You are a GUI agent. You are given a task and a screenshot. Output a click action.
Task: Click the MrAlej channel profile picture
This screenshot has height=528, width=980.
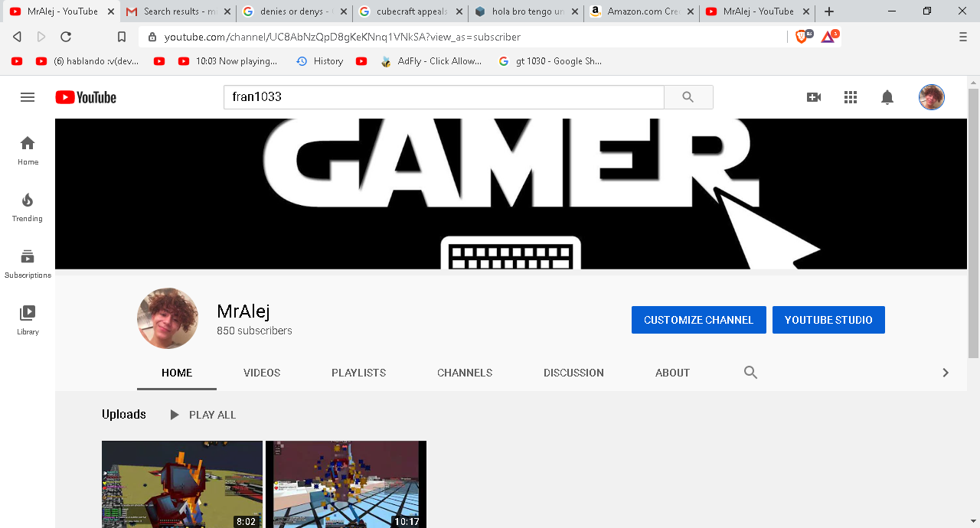pyautogui.click(x=168, y=318)
